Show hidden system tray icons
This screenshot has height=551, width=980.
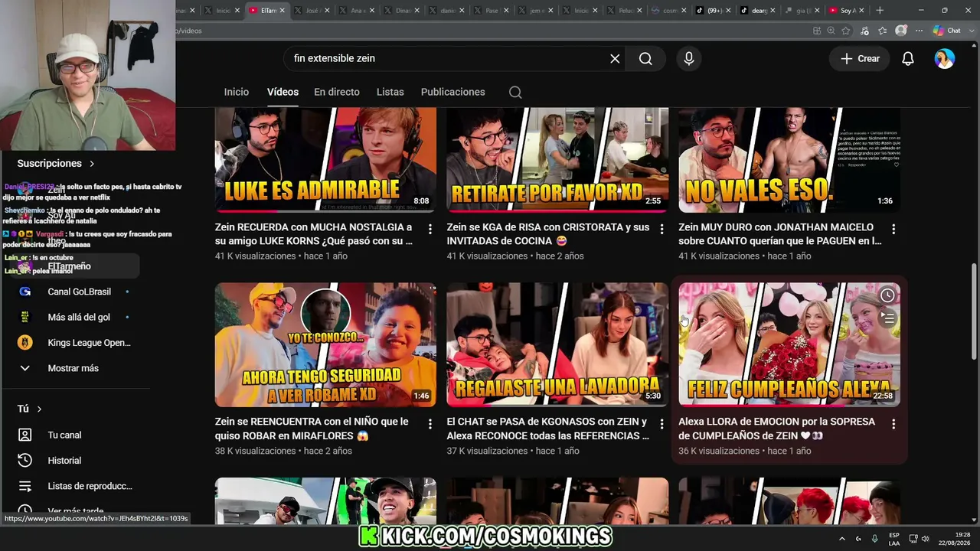click(841, 539)
